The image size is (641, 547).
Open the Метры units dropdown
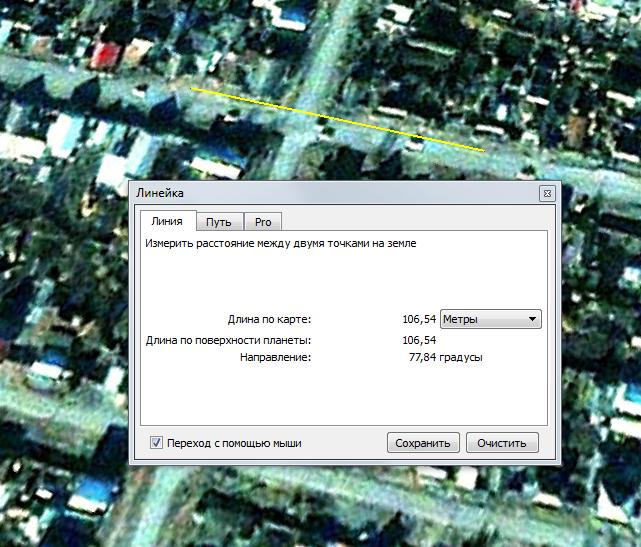click(491, 319)
